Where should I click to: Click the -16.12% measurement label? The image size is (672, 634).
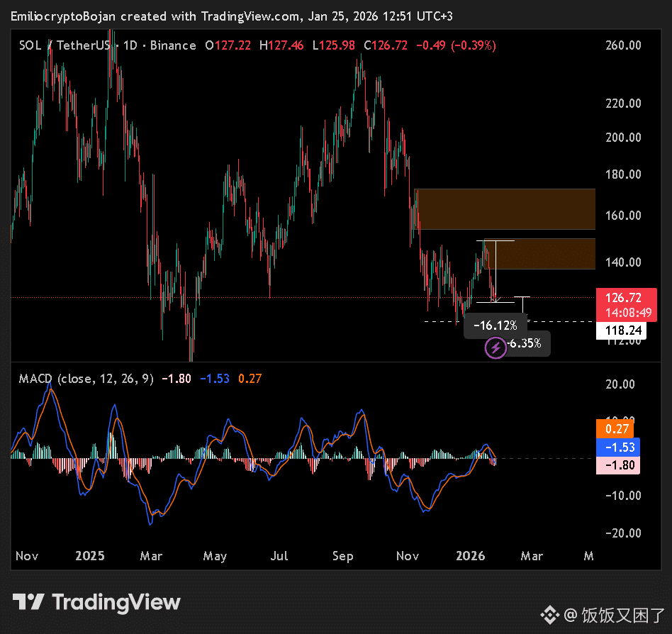pos(495,326)
